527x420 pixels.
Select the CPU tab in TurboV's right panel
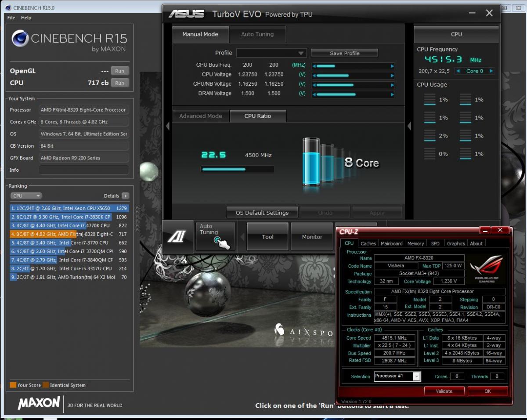(456, 34)
